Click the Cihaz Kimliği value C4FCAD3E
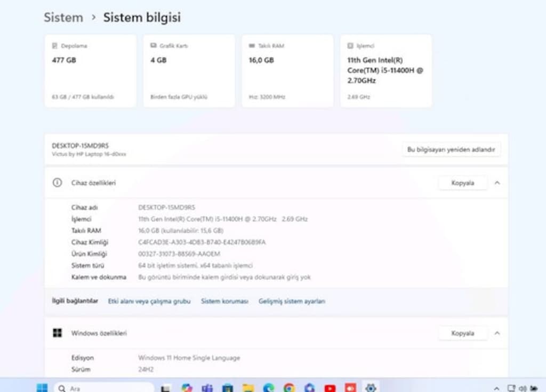 pos(202,242)
